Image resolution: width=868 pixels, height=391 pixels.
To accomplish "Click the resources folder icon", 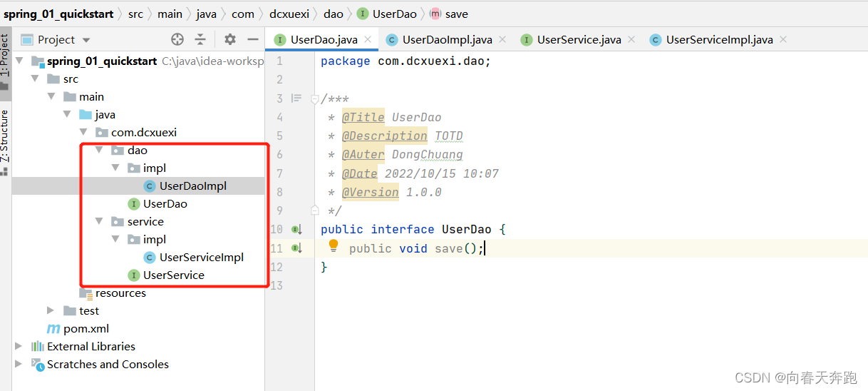I will coord(86,293).
